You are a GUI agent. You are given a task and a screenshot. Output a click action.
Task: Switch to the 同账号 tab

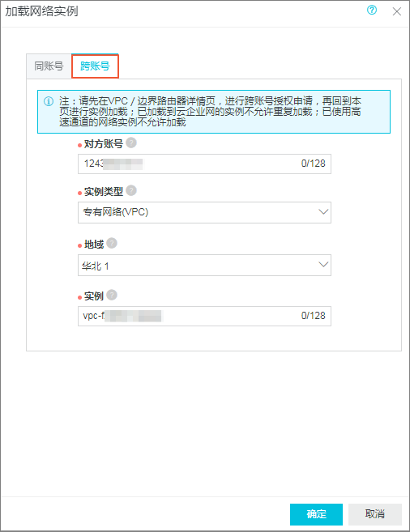click(49, 66)
